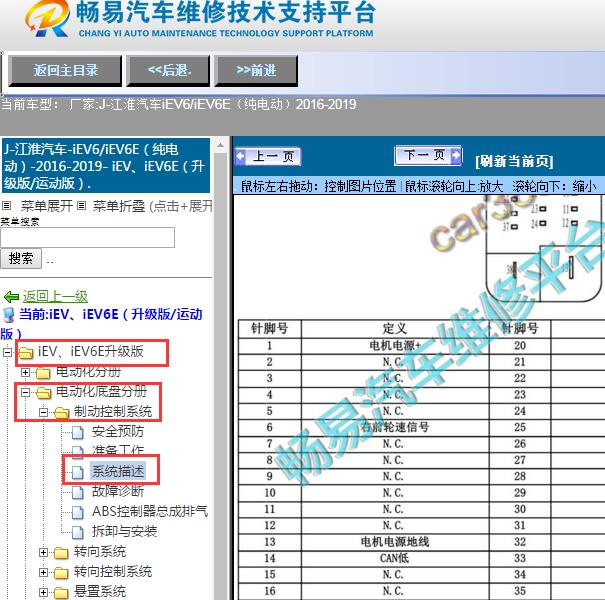Viewport: 605px width, 600px height.
Task: Click connector pin diagram image
Action: click(x=544, y=249)
